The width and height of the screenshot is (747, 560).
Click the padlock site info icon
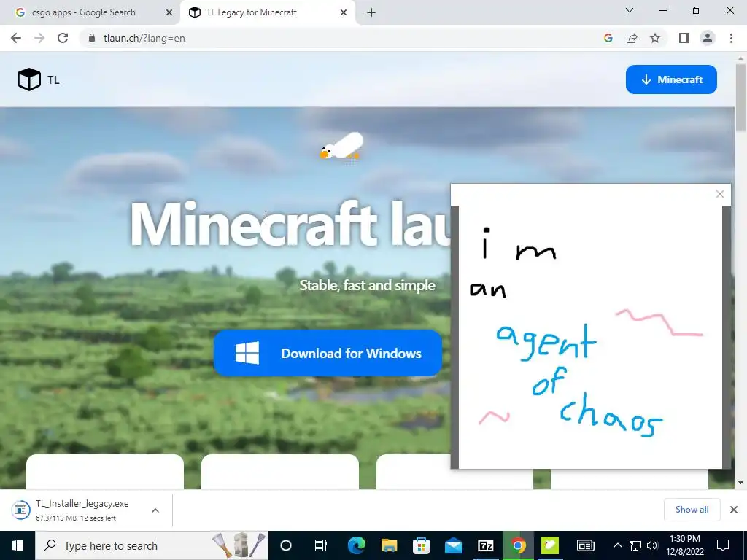(92, 38)
